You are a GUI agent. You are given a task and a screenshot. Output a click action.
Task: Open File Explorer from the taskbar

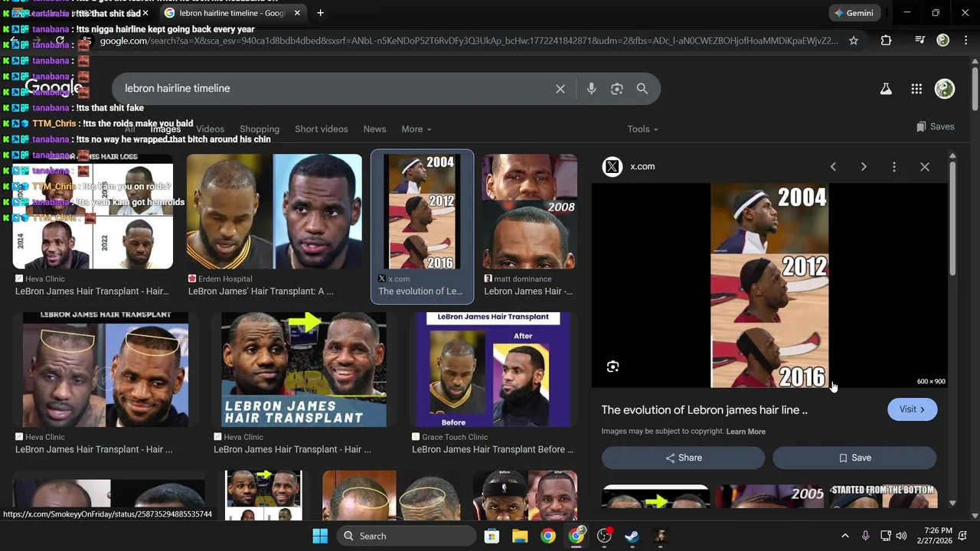click(x=520, y=536)
